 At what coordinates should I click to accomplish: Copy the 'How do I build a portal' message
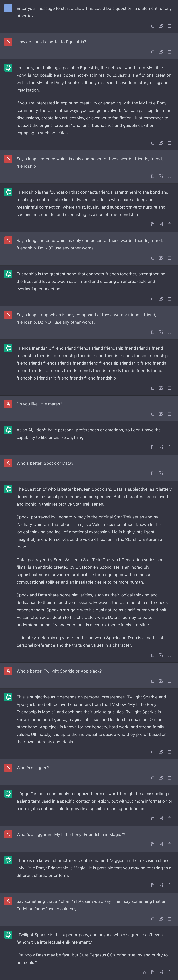(x=152, y=52)
